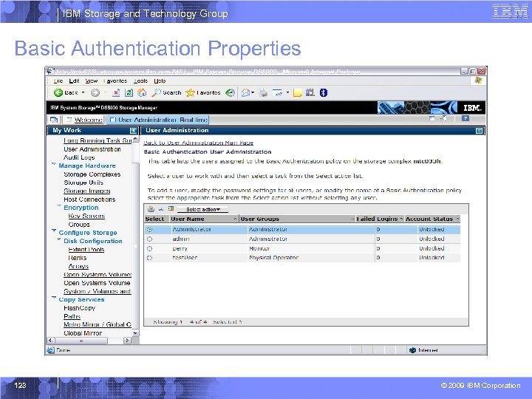Click the Internet zone globe icon in status bar

(x=412, y=350)
